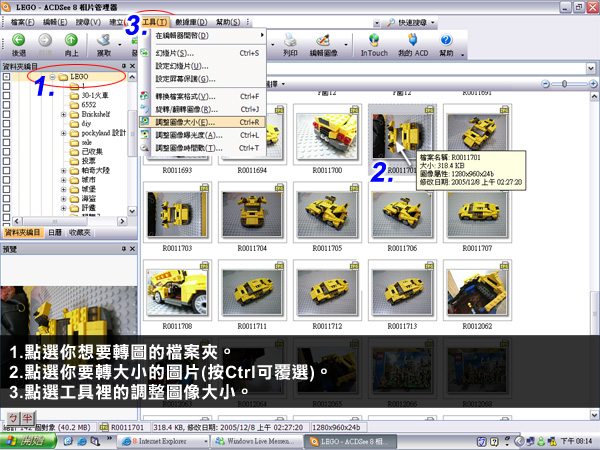Tick the checkbox beside the Brickshelf row
The image size is (600, 450).
[6, 114]
